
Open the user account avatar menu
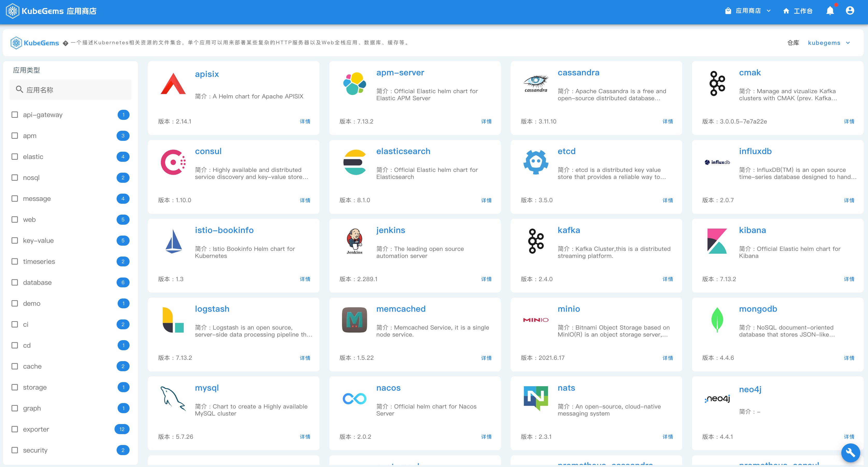pyautogui.click(x=850, y=11)
